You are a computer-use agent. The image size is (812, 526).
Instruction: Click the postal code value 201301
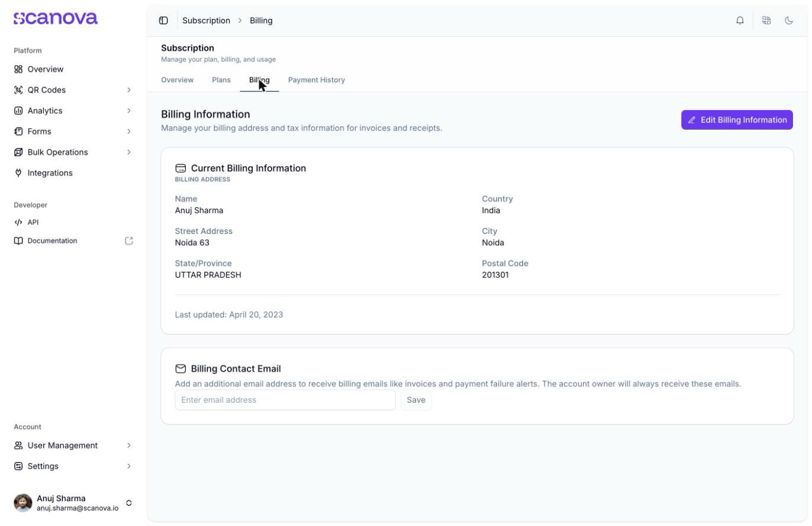[495, 275]
